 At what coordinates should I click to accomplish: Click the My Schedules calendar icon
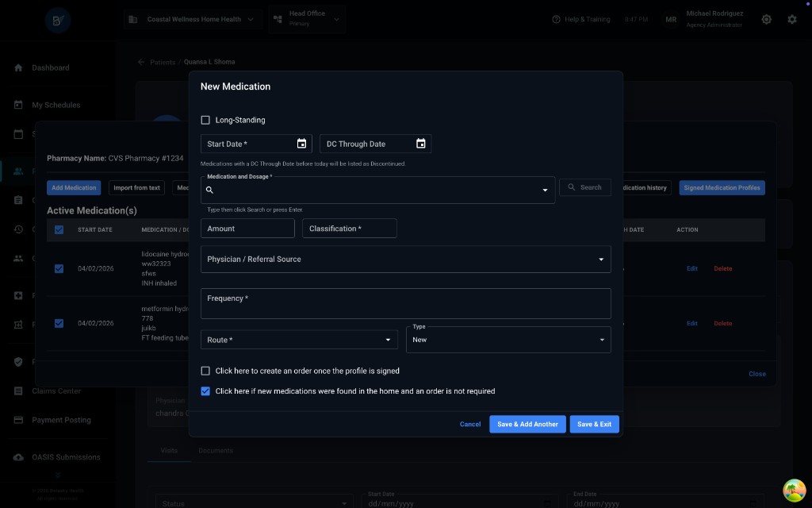[18, 105]
